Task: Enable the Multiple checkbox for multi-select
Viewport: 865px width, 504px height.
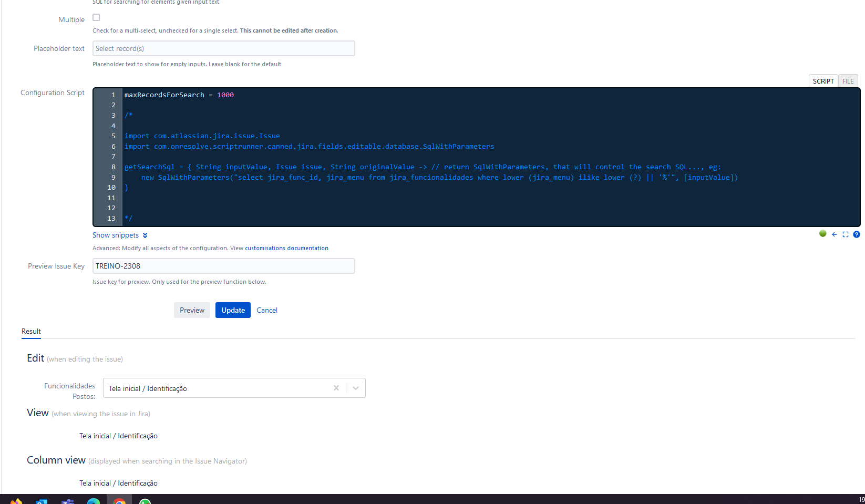Action: [96, 17]
